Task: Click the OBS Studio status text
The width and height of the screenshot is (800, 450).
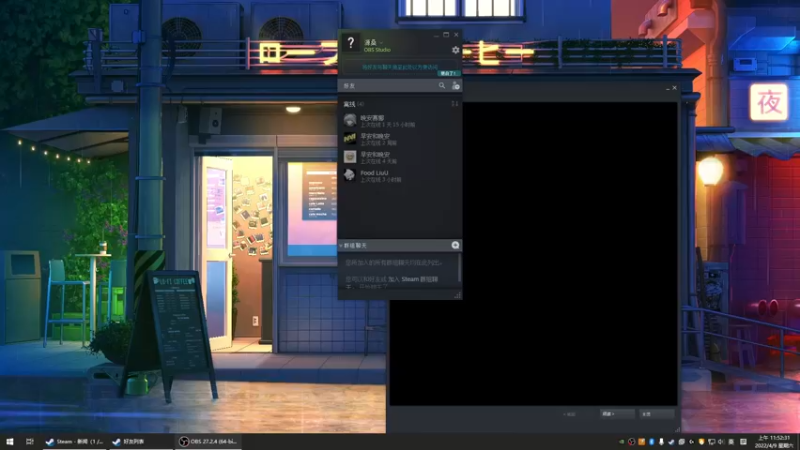Action: click(377, 50)
